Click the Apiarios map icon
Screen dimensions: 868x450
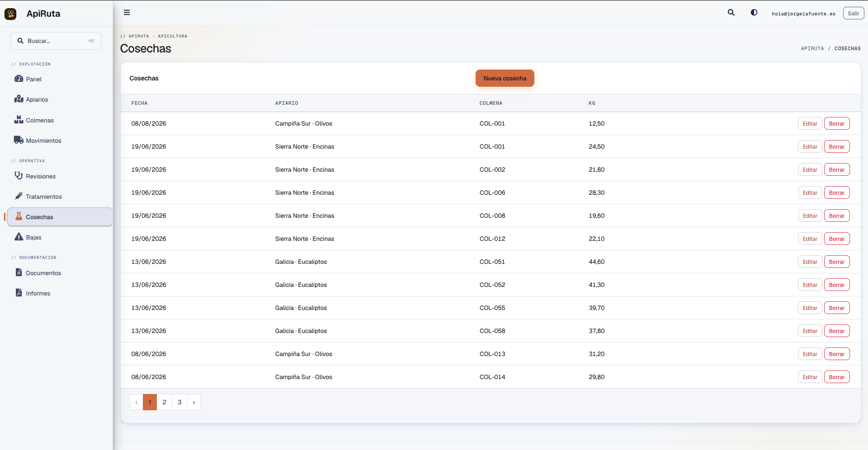click(x=19, y=99)
